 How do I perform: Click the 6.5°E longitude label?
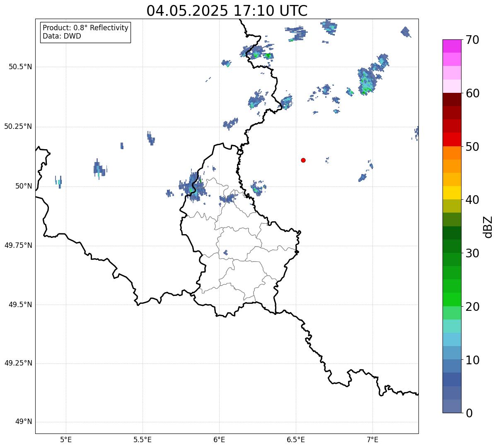pos(296,439)
